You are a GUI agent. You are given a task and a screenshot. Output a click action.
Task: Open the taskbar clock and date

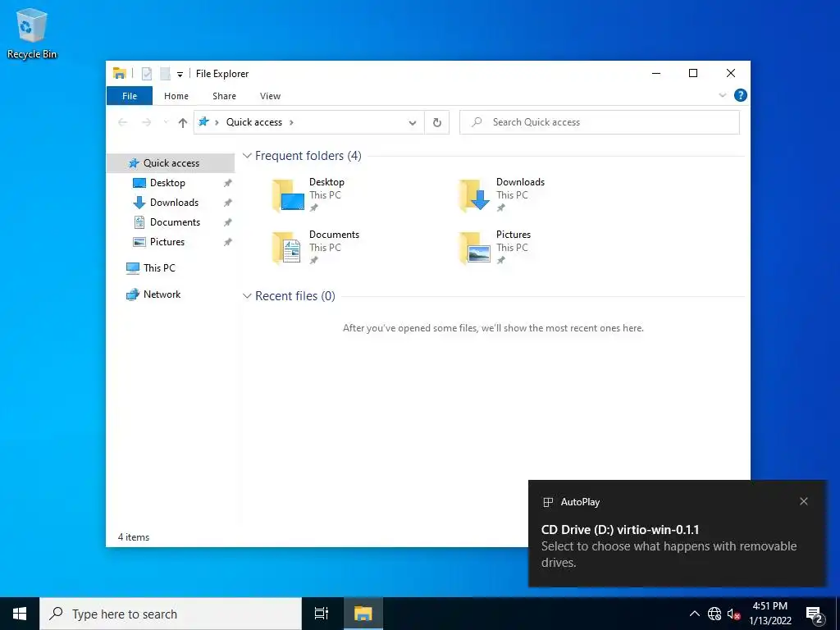coord(769,614)
